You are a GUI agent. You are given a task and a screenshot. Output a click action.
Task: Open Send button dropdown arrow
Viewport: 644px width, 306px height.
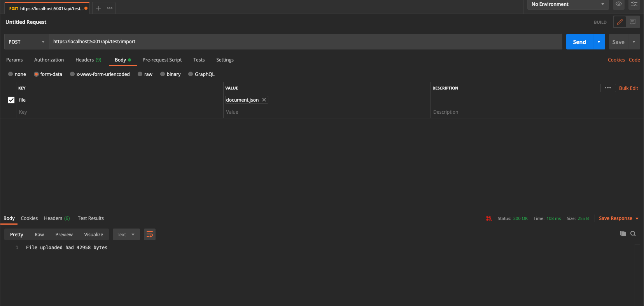tap(599, 42)
